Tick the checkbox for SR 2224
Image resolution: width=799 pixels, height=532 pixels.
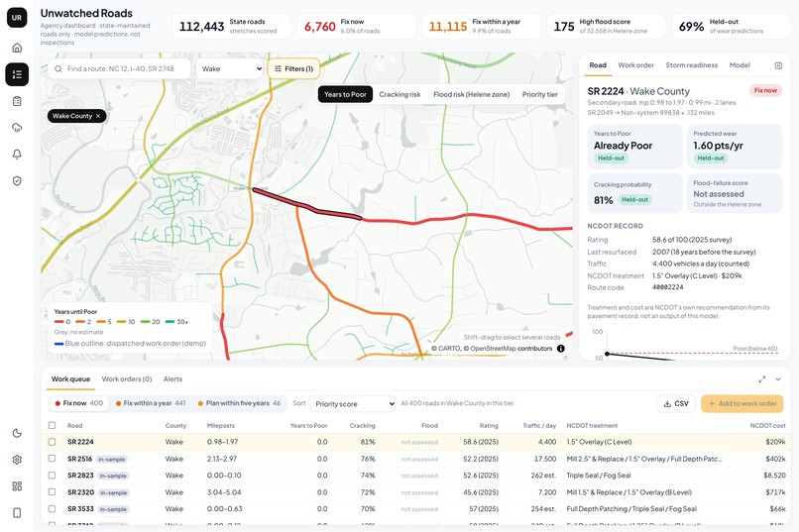click(52, 442)
